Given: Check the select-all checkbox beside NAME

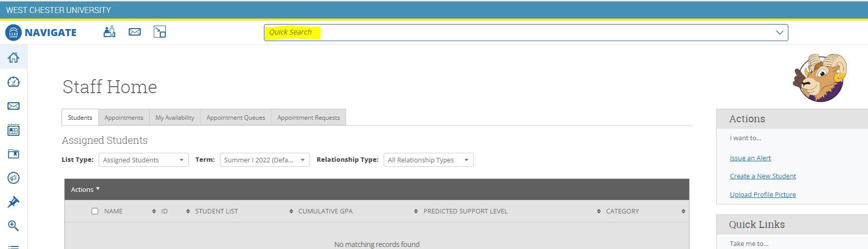Looking at the screenshot, I should click(95, 211).
